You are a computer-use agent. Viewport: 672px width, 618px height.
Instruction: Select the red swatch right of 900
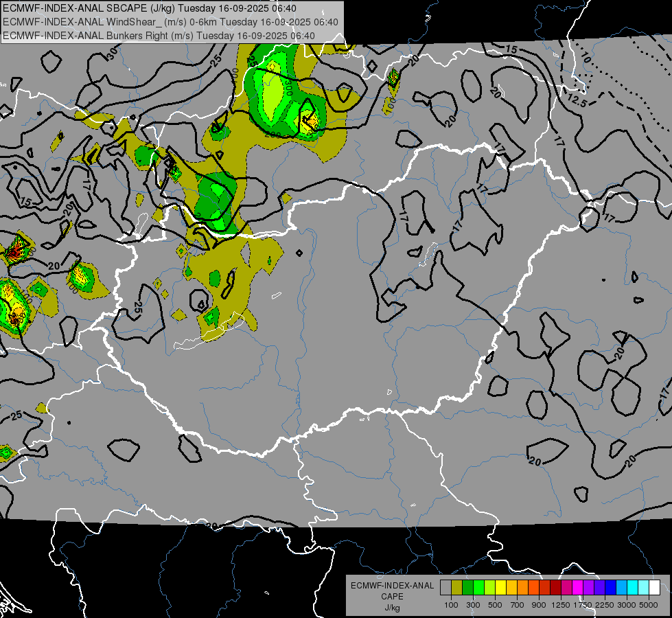pyautogui.click(x=545, y=588)
